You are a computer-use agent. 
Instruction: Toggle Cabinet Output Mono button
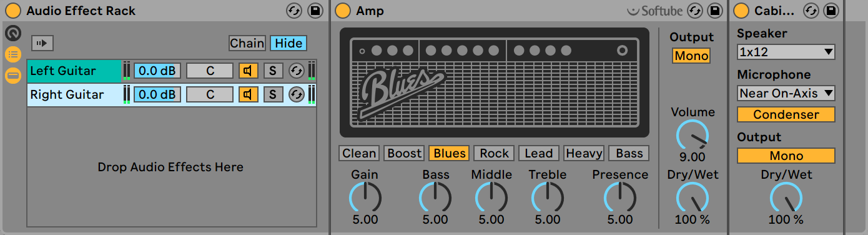tap(786, 156)
